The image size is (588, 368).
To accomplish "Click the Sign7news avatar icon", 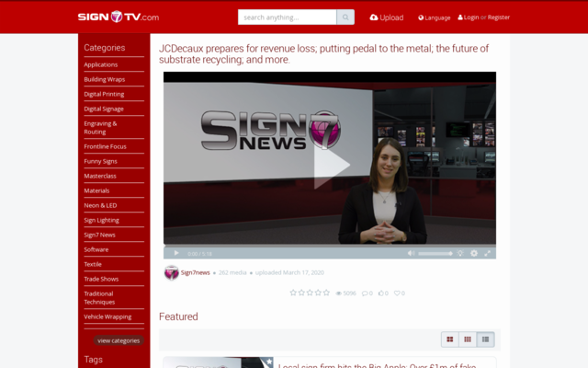I will [x=172, y=273].
